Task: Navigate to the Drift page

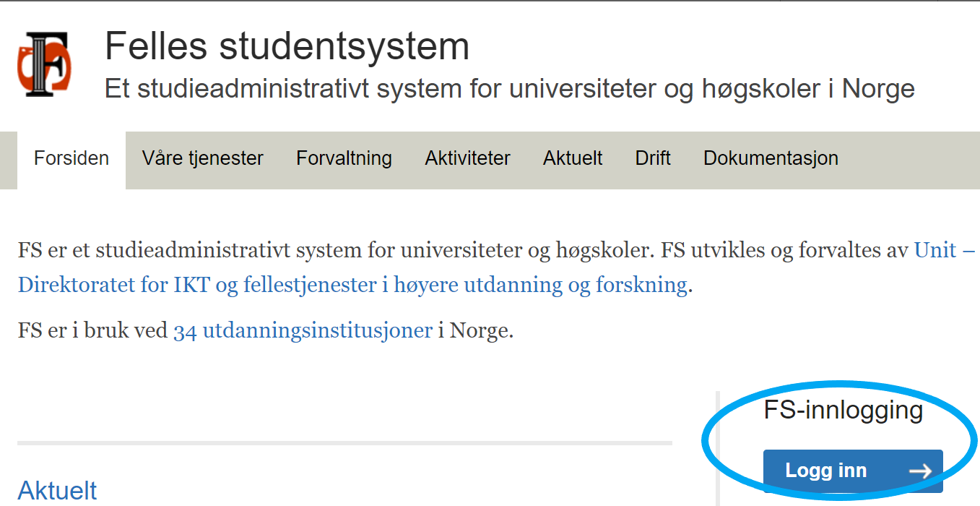Action: 653,158
